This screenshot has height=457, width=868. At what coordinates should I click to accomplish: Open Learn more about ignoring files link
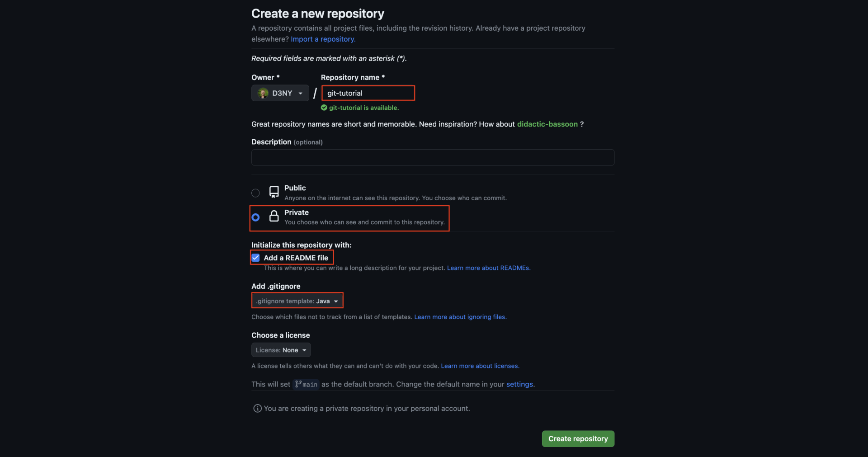(460, 317)
